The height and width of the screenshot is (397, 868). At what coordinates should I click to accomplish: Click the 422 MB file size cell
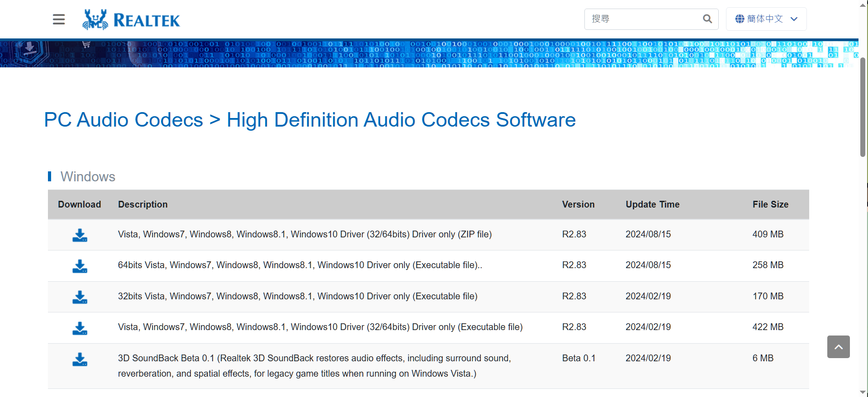[x=768, y=327]
